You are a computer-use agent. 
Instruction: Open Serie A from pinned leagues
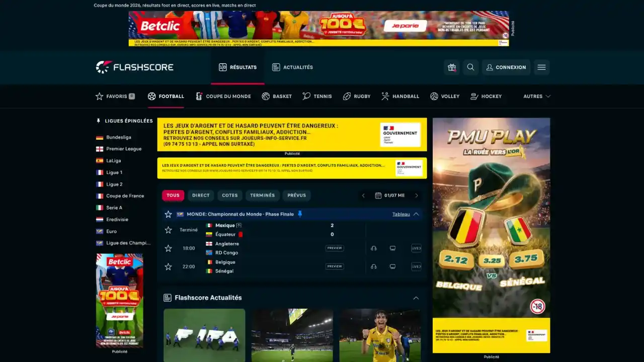(114, 208)
